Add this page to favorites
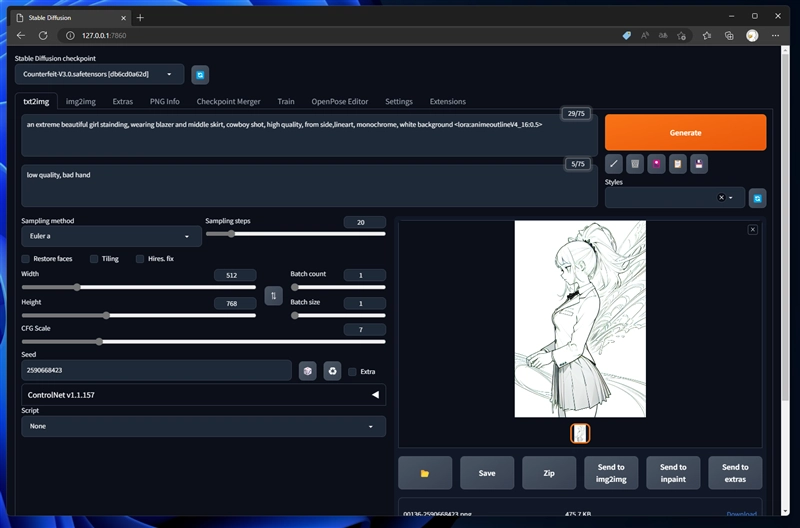The height and width of the screenshot is (528, 800). (681, 35)
